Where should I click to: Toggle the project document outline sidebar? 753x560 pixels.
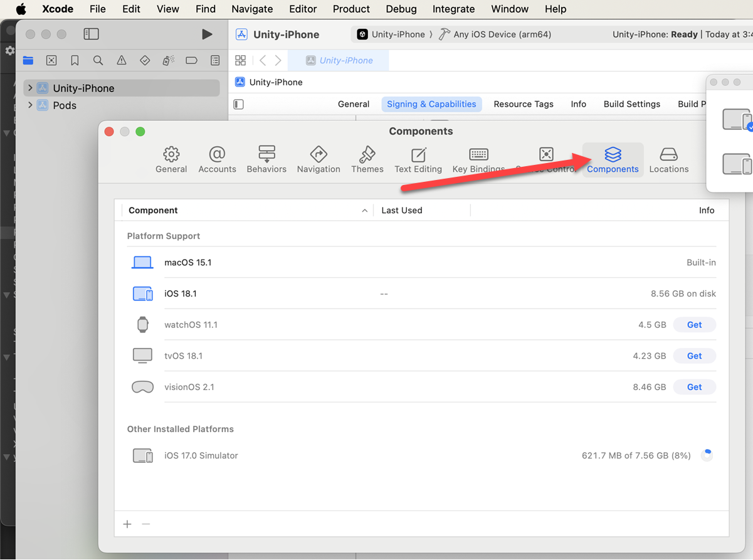[238, 104]
